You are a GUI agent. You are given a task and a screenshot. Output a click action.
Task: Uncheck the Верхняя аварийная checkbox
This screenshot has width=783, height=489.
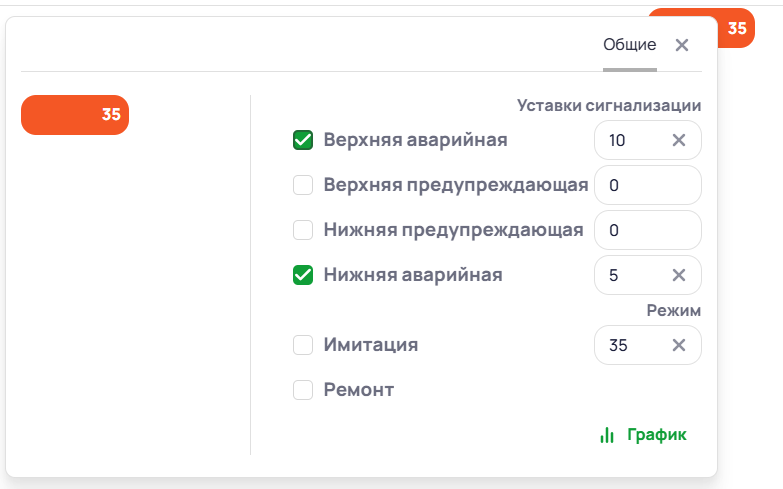coord(303,140)
